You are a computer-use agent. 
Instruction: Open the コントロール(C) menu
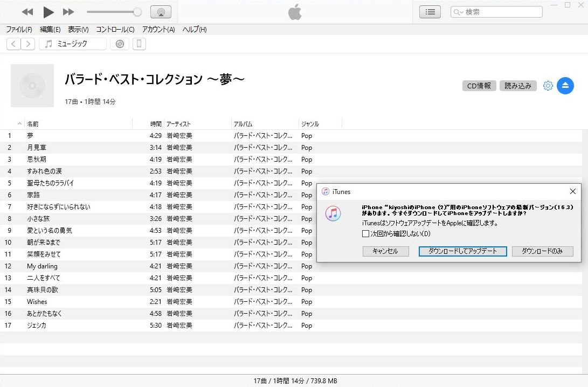pos(115,29)
